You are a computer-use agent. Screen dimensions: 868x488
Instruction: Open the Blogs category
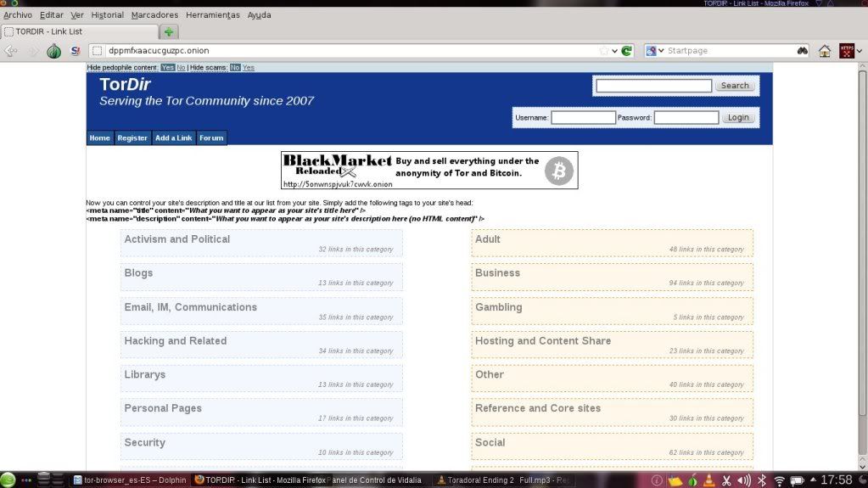click(138, 273)
